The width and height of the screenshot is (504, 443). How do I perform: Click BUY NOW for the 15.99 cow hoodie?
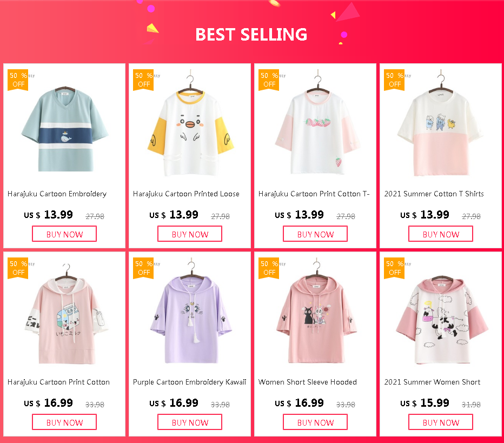click(x=441, y=422)
